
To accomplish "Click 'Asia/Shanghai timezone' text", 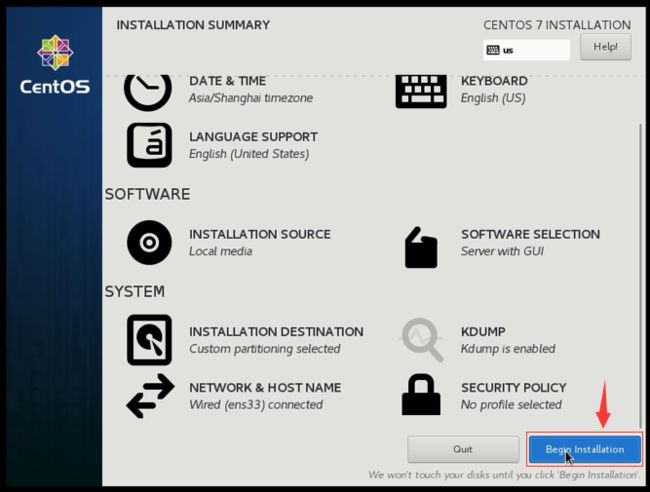I will coord(251,98).
